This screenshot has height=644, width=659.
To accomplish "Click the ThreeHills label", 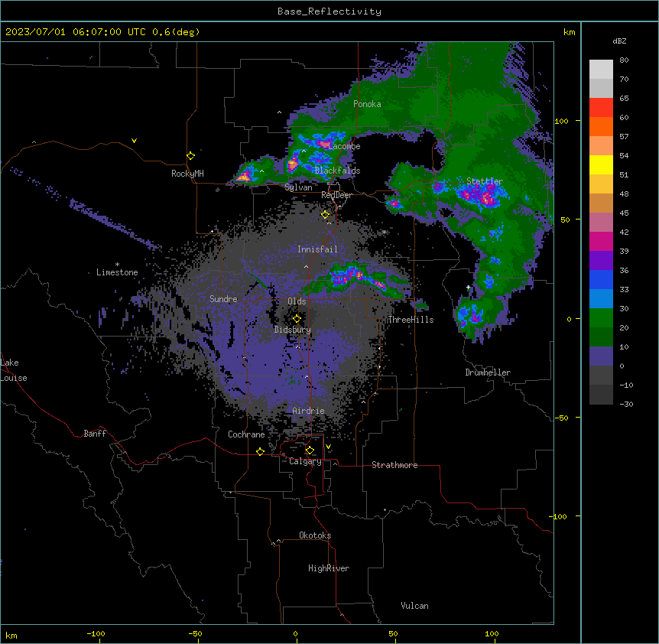I will [x=411, y=320].
